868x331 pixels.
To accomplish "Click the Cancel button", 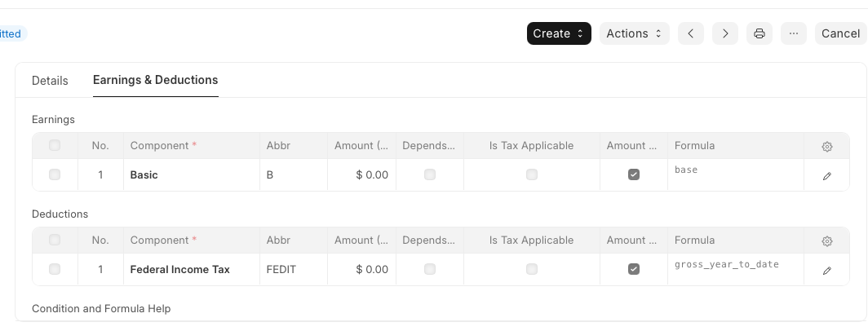I will pyautogui.click(x=840, y=33).
